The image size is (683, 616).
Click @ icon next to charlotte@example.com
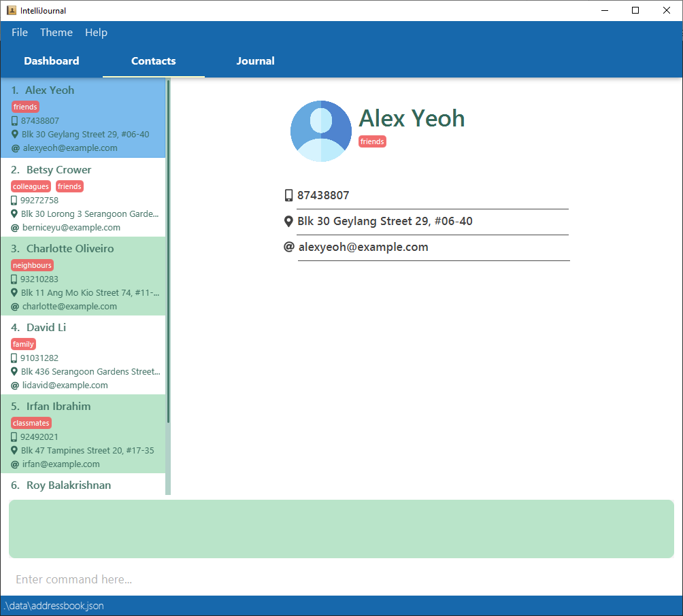[x=15, y=307]
